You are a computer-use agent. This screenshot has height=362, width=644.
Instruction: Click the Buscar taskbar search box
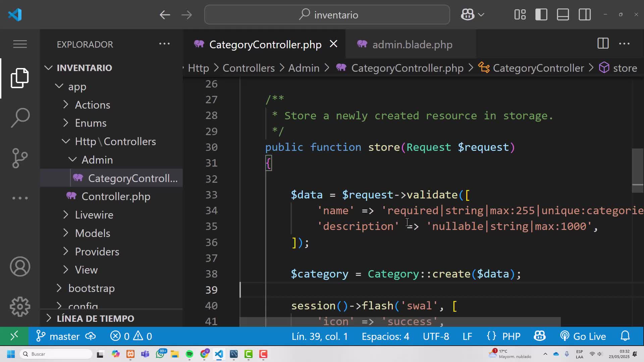point(56,354)
